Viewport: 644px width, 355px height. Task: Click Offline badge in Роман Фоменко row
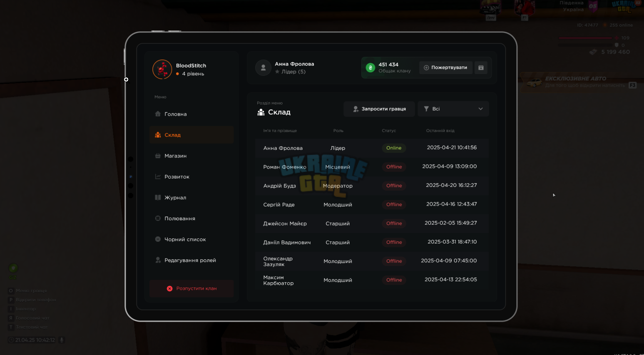pyautogui.click(x=394, y=167)
